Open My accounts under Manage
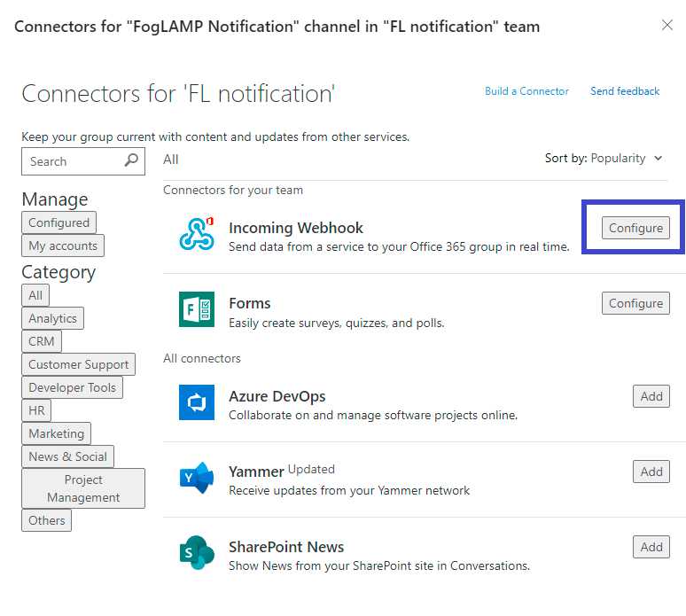686x616 pixels. click(x=63, y=246)
